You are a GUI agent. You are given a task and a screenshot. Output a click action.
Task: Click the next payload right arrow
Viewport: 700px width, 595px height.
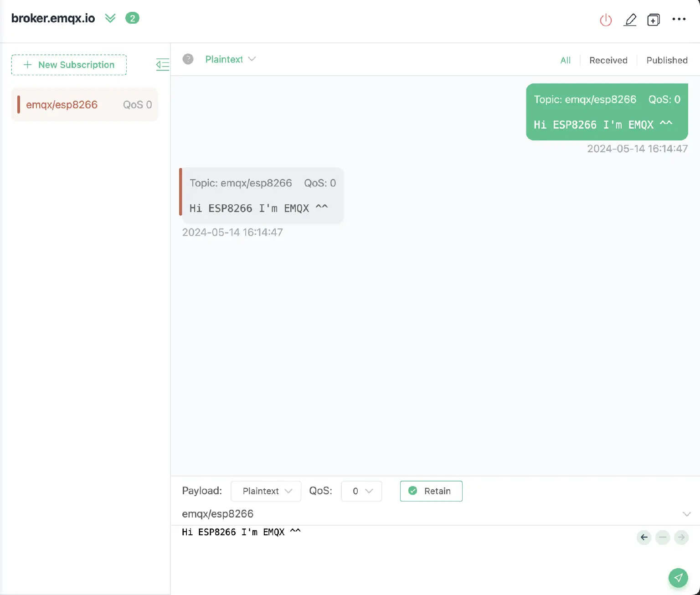tap(681, 538)
